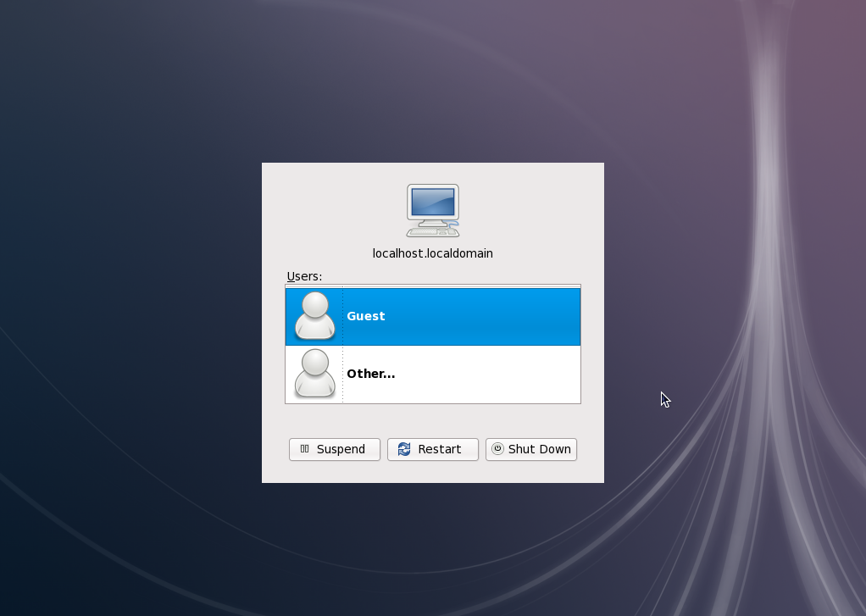The height and width of the screenshot is (616, 866).
Task: Click the Users: list label
Action: tap(304, 276)
